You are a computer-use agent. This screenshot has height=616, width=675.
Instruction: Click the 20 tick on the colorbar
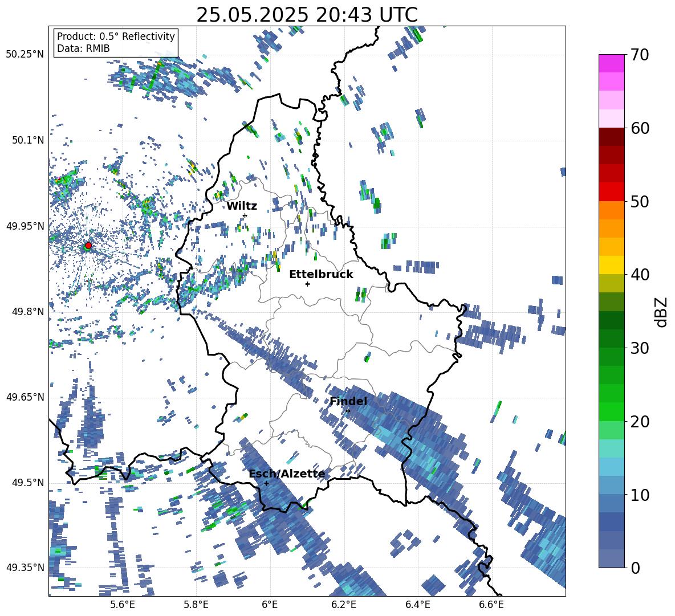640,422
